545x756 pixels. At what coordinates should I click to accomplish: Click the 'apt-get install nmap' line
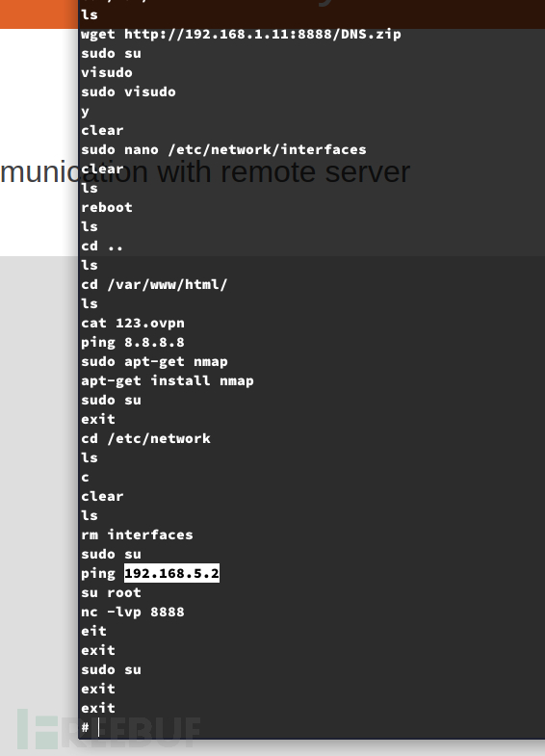tap(168, 381)
